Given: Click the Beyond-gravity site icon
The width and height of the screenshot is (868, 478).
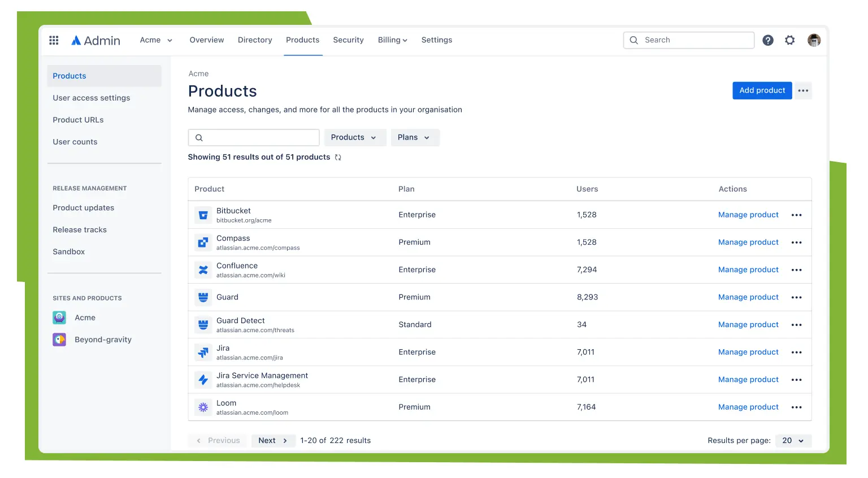Looking at the screenshot, I should coord(59,340).
